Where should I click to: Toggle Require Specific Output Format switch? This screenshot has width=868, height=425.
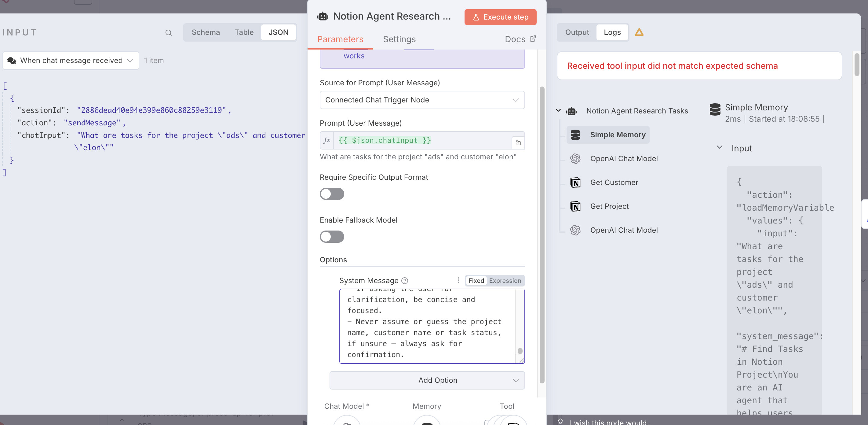click(x=332, y=194)
